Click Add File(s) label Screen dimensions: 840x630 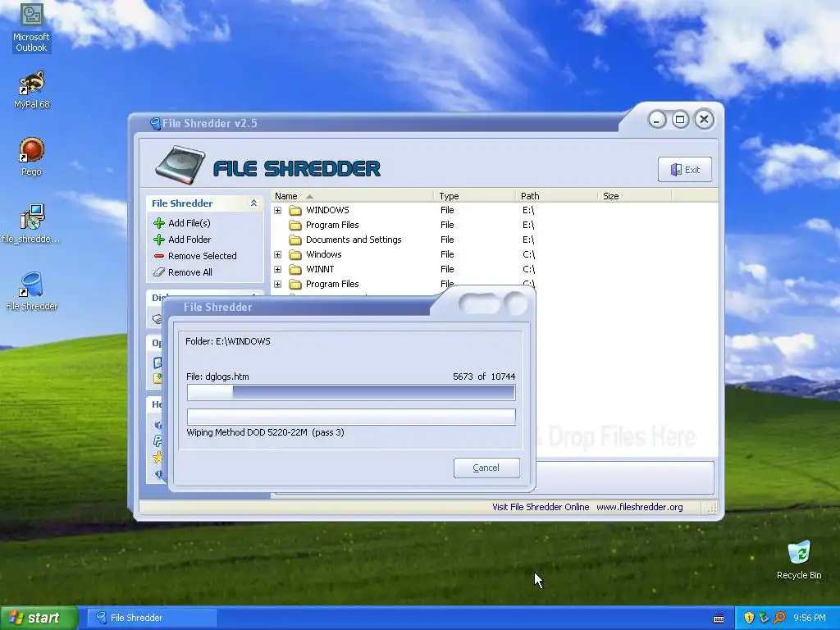[189, 223]
